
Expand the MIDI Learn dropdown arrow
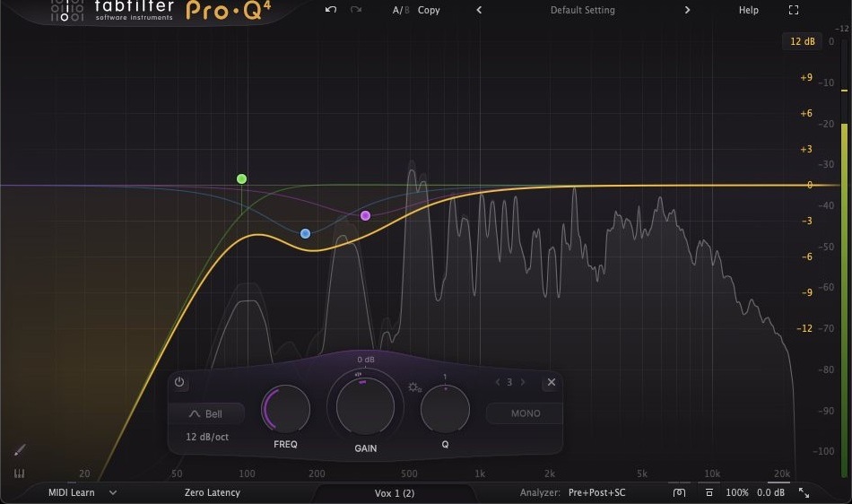click(113, 492)
